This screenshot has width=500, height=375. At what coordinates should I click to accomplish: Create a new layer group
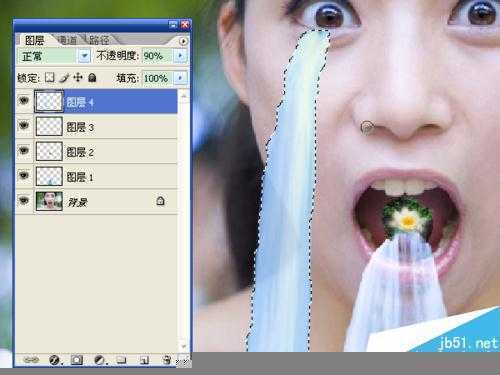[x=121, y=360]
